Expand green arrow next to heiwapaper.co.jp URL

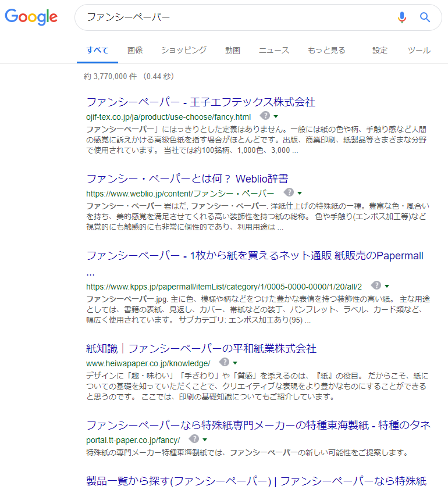235,363
